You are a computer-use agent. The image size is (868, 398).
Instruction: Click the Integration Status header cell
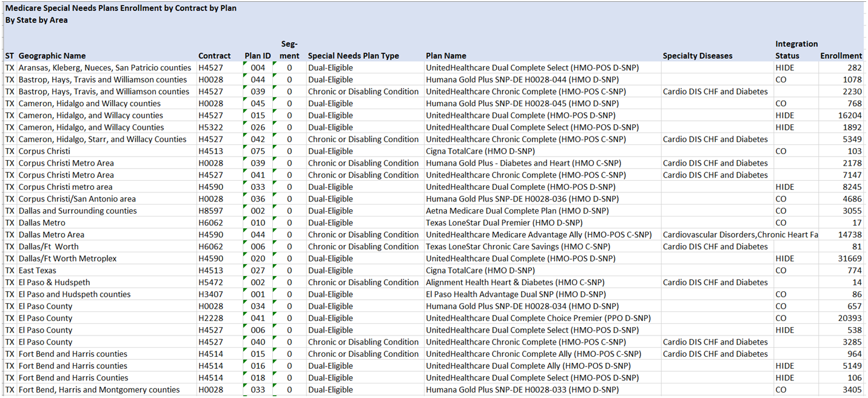point(796,50)
